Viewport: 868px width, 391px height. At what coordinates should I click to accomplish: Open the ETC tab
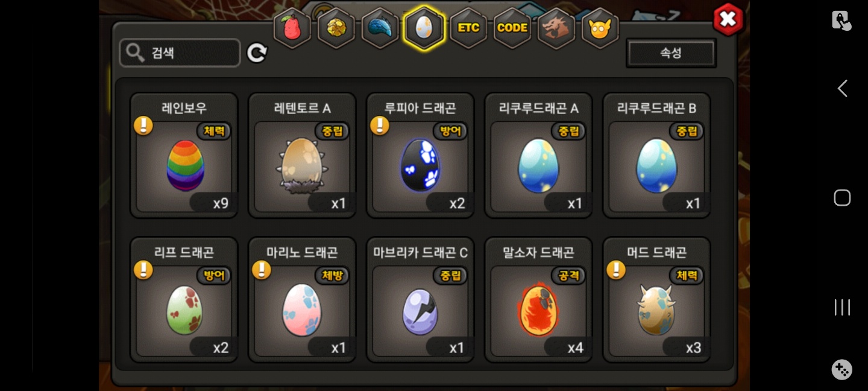(x=468, y=28)
